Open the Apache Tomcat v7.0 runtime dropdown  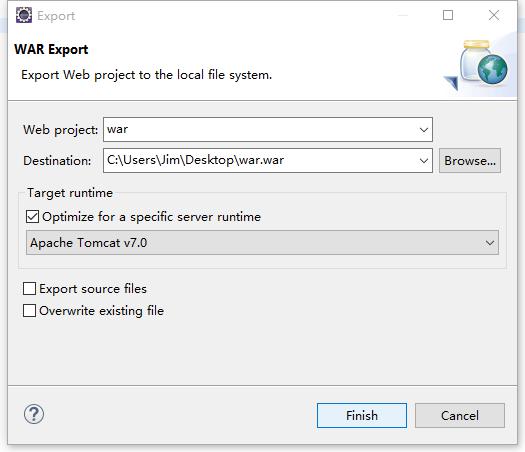pyautogui.click(x=262, y=243)
